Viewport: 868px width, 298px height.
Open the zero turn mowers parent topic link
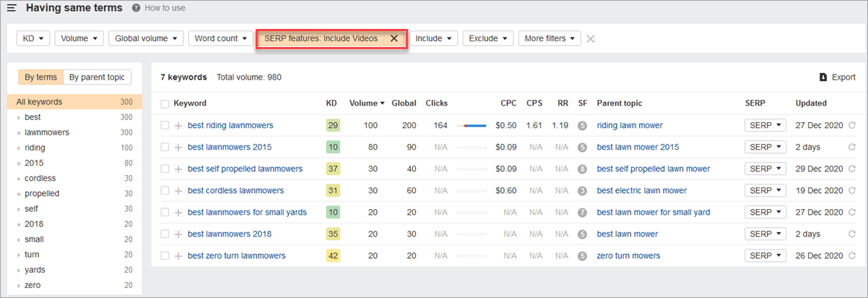[x=628, y=256]
